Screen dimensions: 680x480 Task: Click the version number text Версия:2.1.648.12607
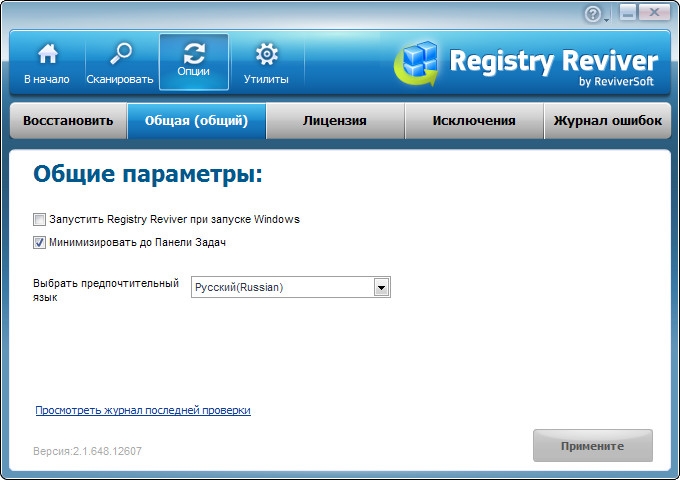(x=88, y=451)
